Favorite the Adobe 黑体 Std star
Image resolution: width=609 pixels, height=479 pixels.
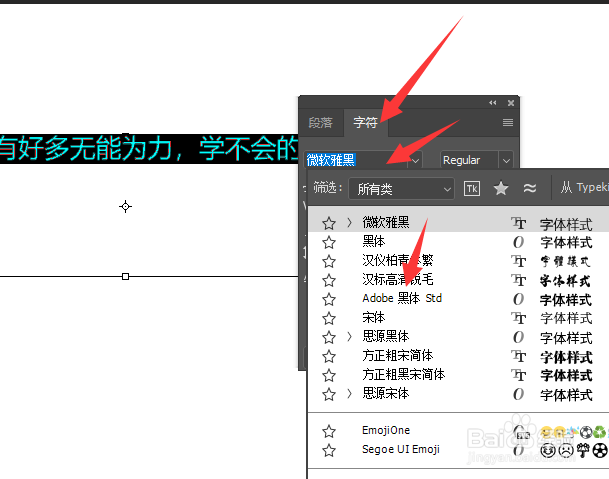(329, 299)
